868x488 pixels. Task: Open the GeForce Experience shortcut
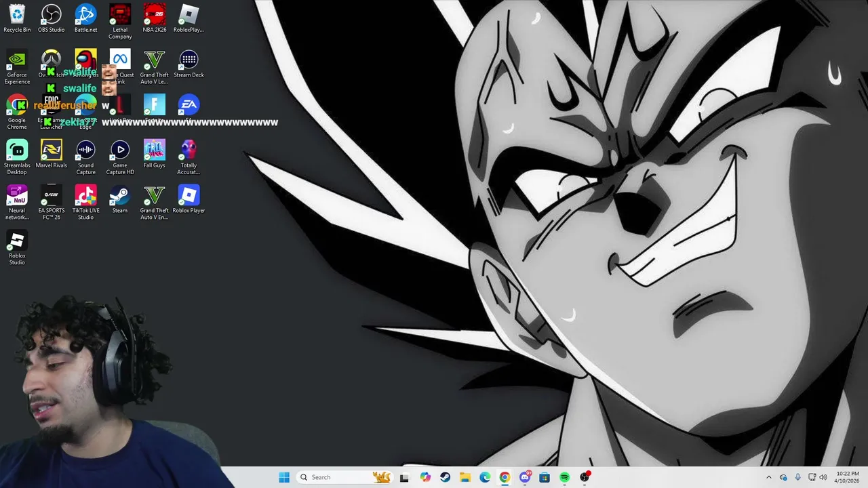tap(17, 67)
